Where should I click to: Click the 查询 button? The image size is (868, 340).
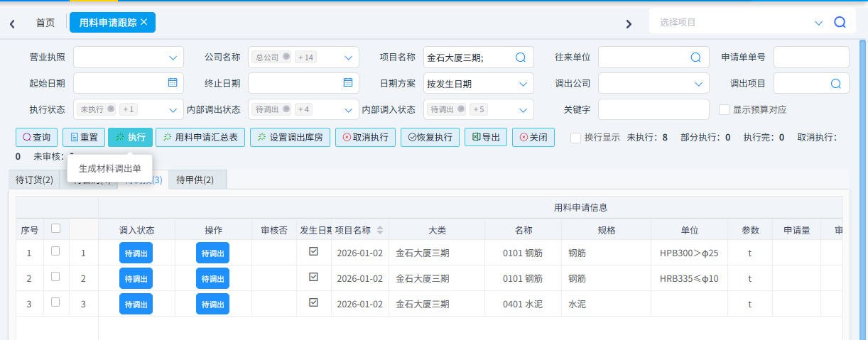(36, 137)
